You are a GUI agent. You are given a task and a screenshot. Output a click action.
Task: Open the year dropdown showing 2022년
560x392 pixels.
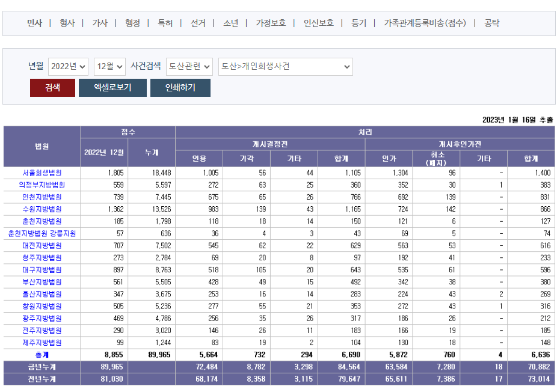pyautogui.click(x=68, y=66)
